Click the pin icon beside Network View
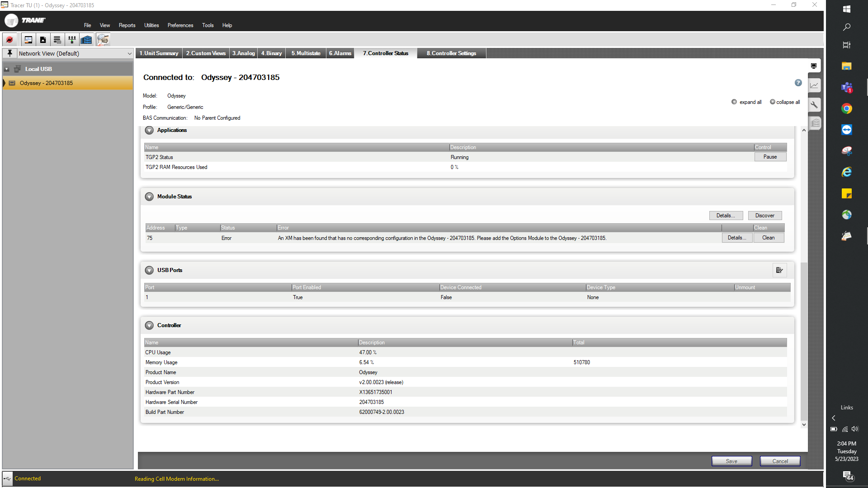 point(9,53)
